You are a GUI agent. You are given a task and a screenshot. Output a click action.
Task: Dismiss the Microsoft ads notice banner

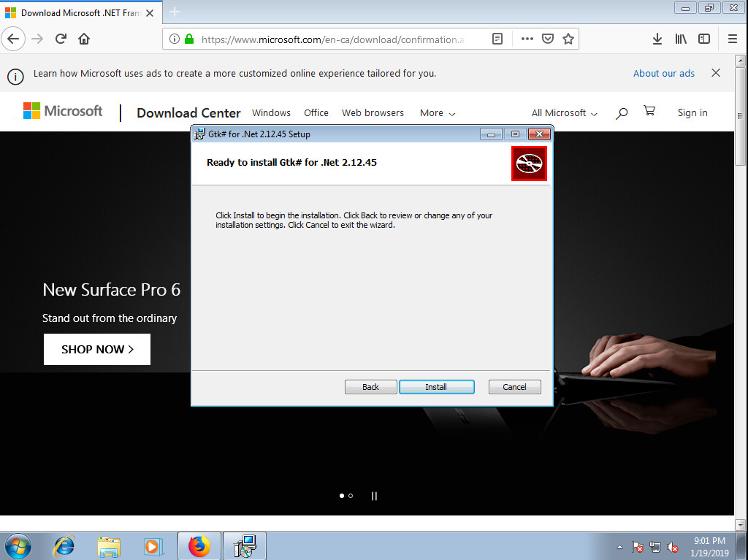point(716,72)
